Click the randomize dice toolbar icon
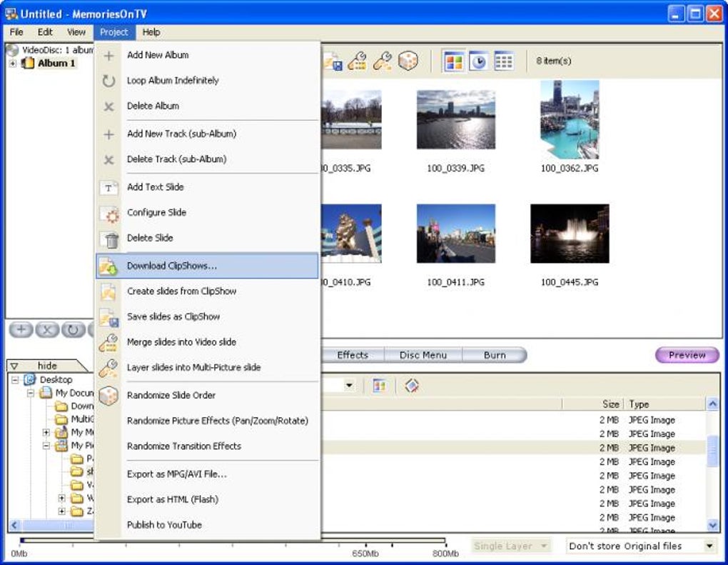This screenshot has height=565, width=728. pyautogui.click(x=408, y=61)
